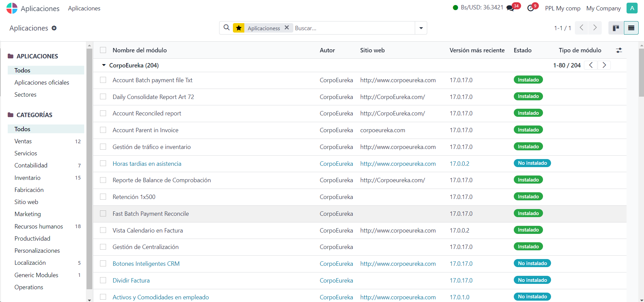Select the Dividir Factura row checkbox
Image resolution: width=644 pixels, height=302 pixels.
pyautogui.click(x=103, y=281)
